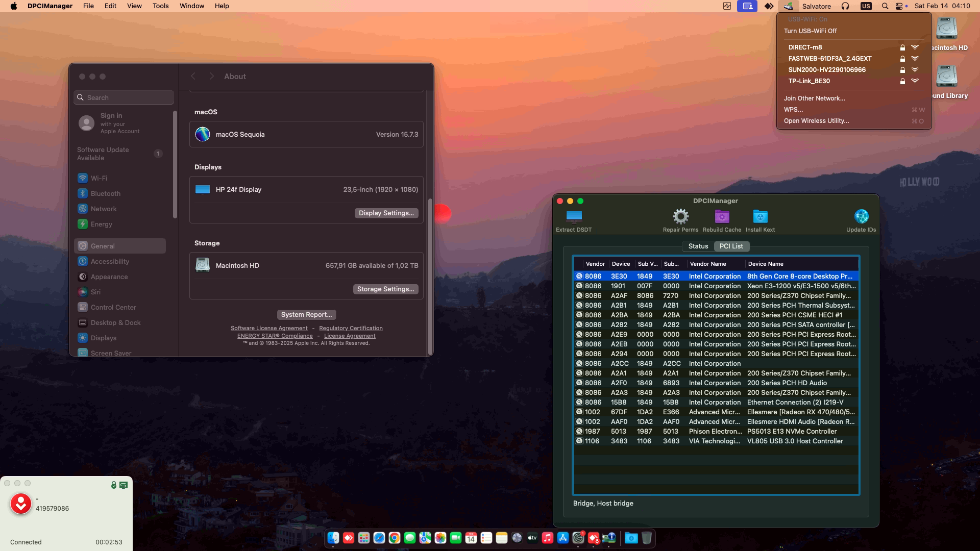The height and width of the screenshot is (551, 980).
Task: Open the Help menu
Action: [222, 6]
